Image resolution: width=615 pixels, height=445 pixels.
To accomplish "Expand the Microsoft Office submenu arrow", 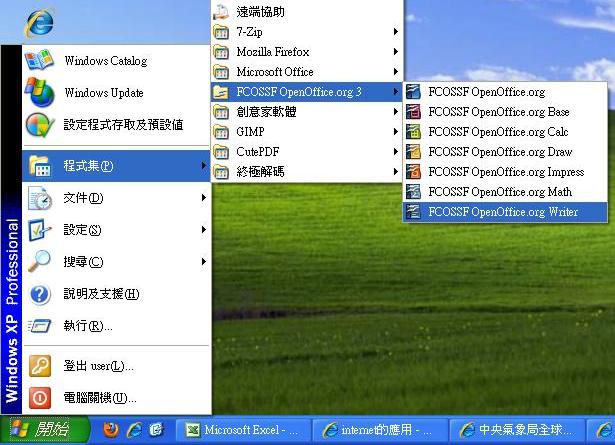I will pyautogui.click(x=396, y=72).
